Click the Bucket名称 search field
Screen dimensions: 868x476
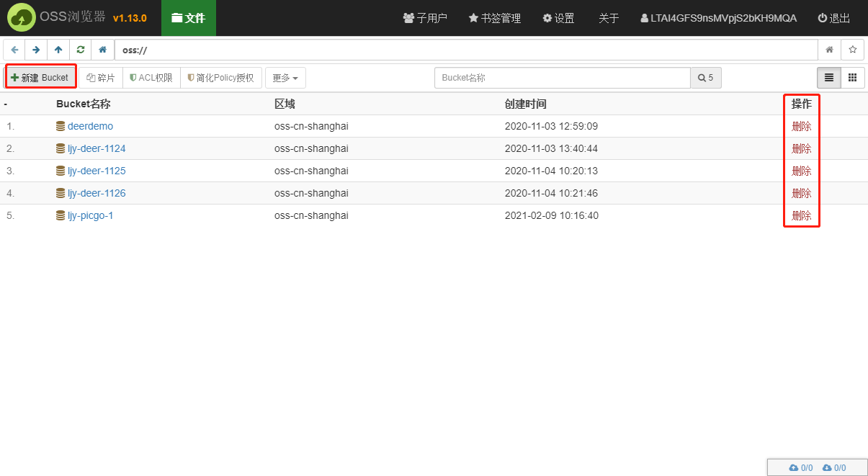coord(563,78)
